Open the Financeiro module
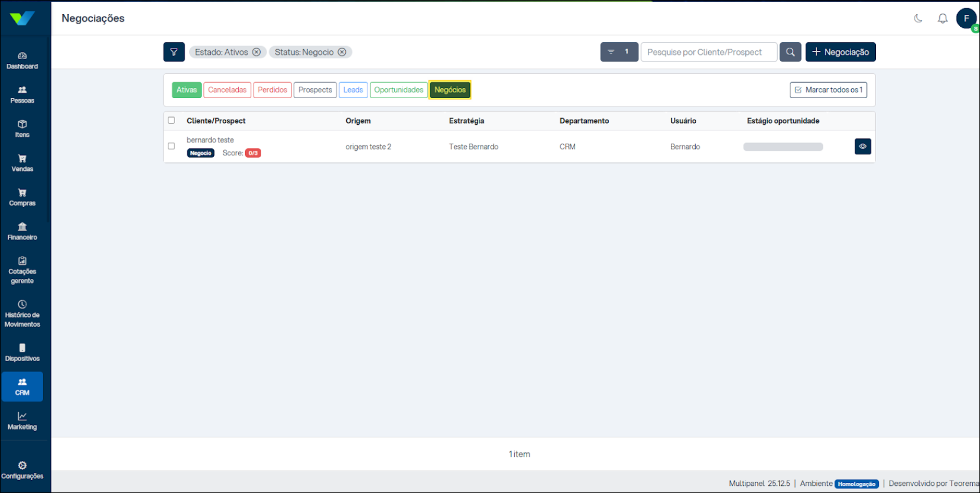 pyautogui.click(x=22, y=231)
